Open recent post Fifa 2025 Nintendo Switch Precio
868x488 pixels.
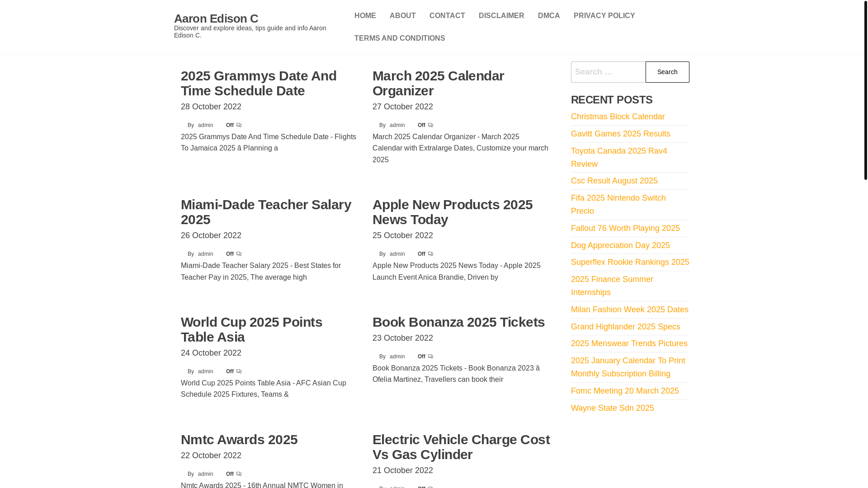coord(618,204)
